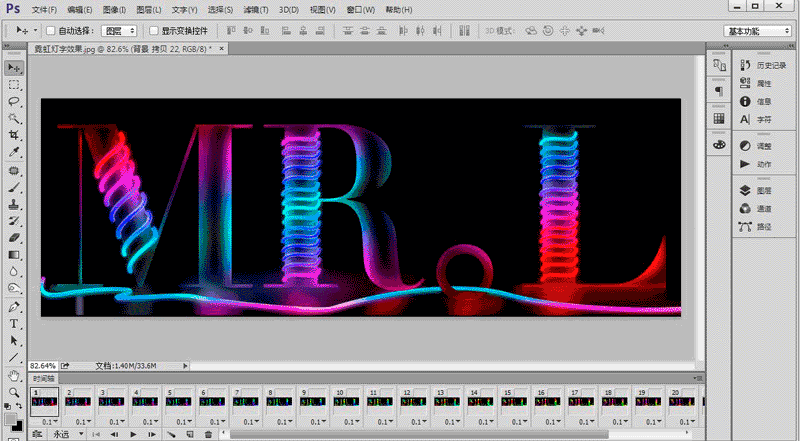Open the Move tool preset picker arrow
The image size is (800, 441).
tap(35, 31)
